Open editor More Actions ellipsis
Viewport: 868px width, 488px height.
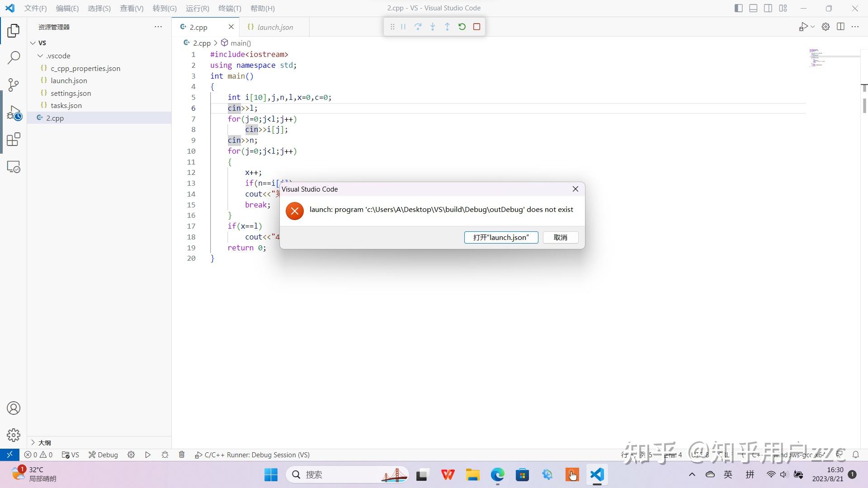[855, 27]
